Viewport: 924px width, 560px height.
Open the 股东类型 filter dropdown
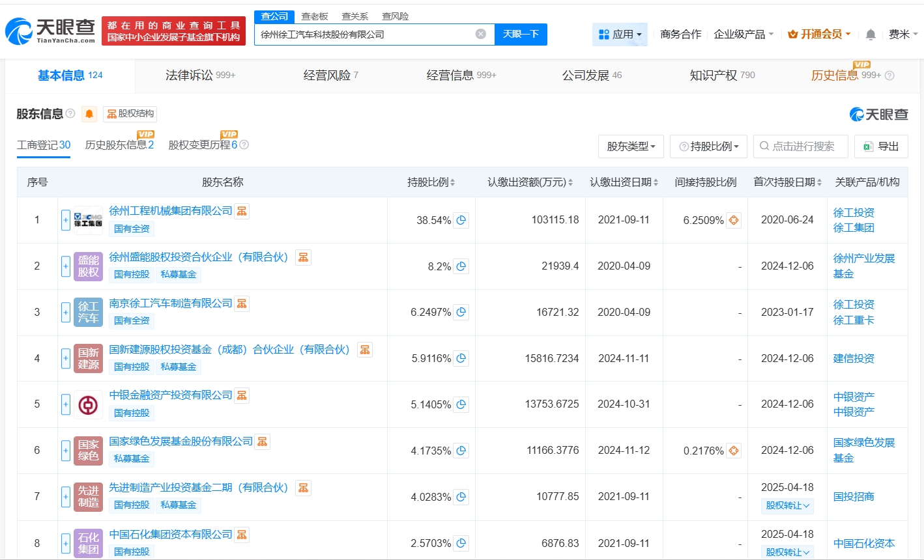click(x=631, y=147)
